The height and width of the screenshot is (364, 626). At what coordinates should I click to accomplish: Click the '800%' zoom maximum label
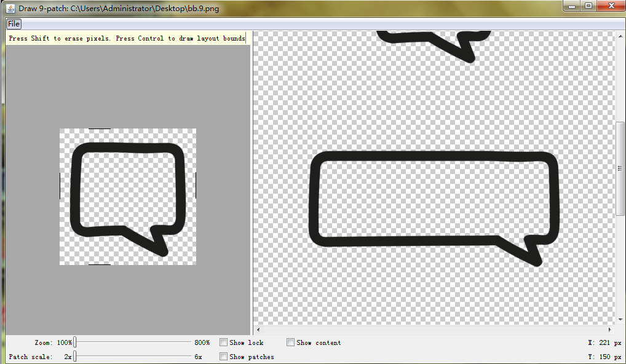[x=202, y=342]
